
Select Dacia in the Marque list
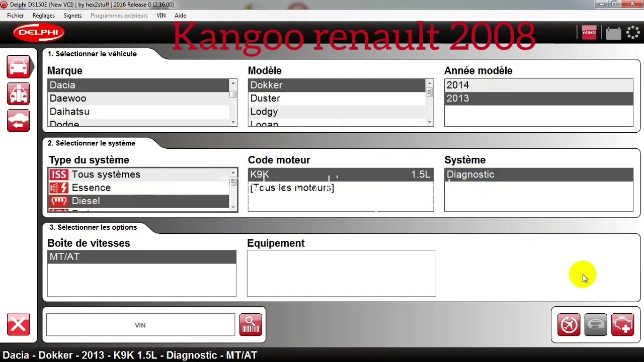click(x=138, y=85)
